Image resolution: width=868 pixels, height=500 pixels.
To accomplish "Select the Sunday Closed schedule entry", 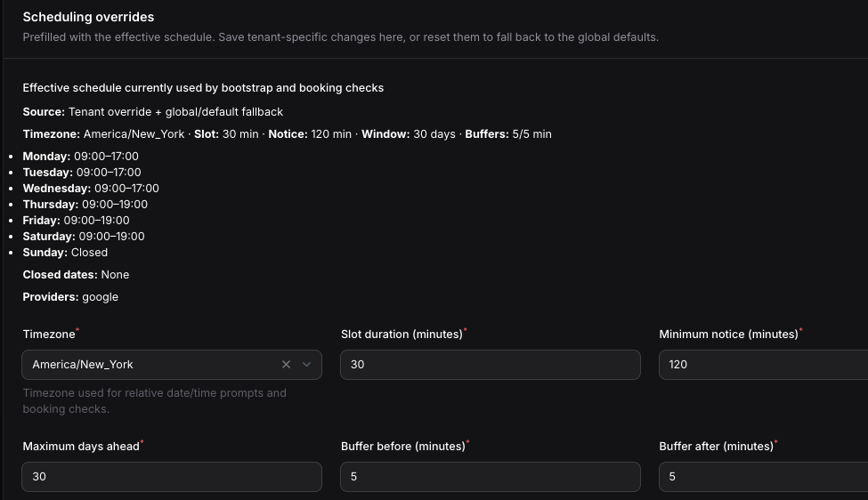I will tap(65, 253).
